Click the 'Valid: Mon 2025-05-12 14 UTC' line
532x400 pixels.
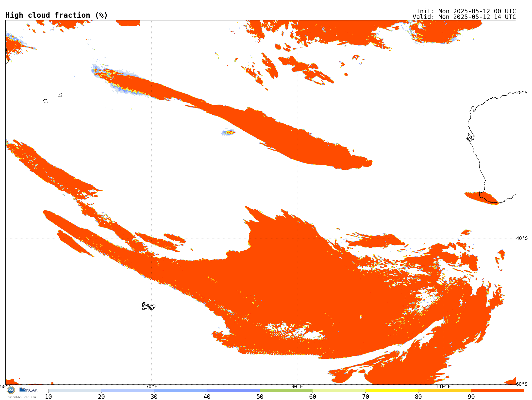464,17
